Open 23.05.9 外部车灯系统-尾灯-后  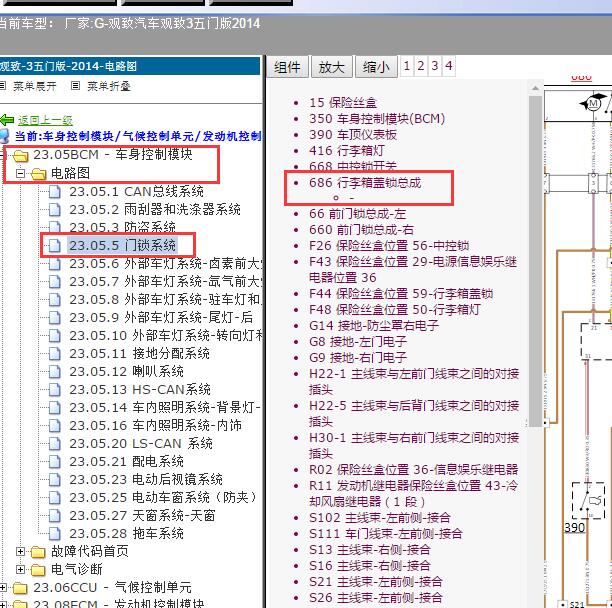pos(161,318)
